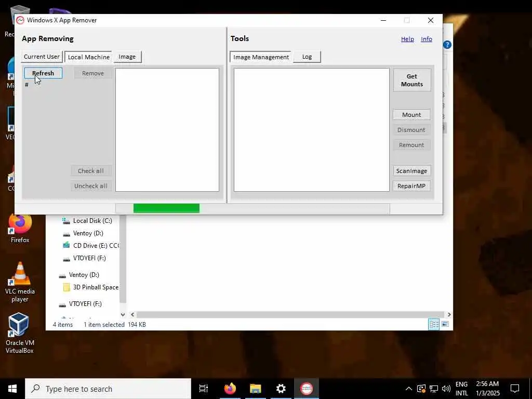
Task: Click the security tray icon with warning
Action: (x=421, y=389)
